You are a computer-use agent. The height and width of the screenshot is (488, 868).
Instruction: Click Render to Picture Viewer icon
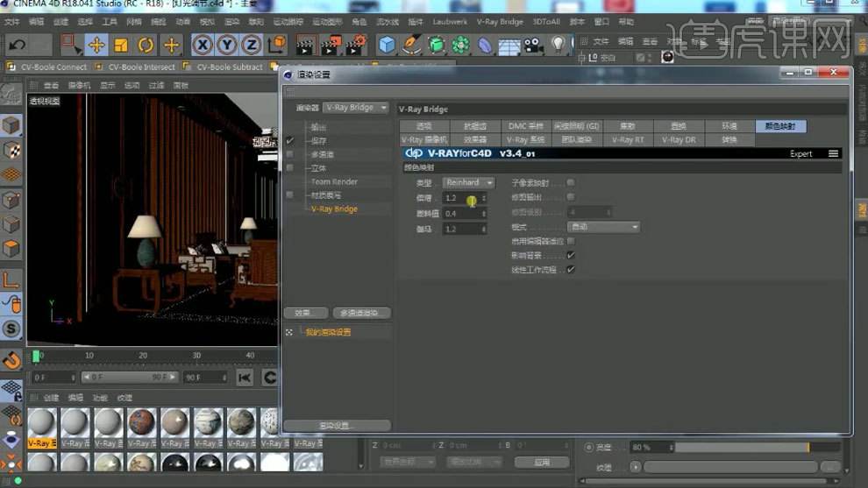[331, 46]
